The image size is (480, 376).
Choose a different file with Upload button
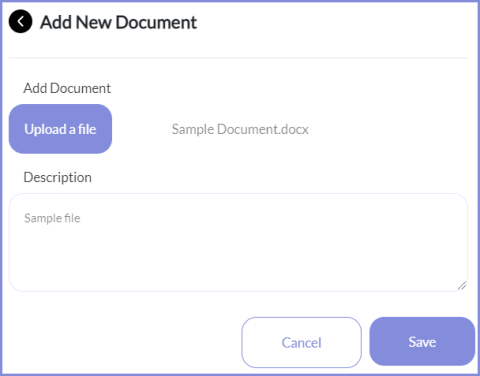tap(60, 129)
